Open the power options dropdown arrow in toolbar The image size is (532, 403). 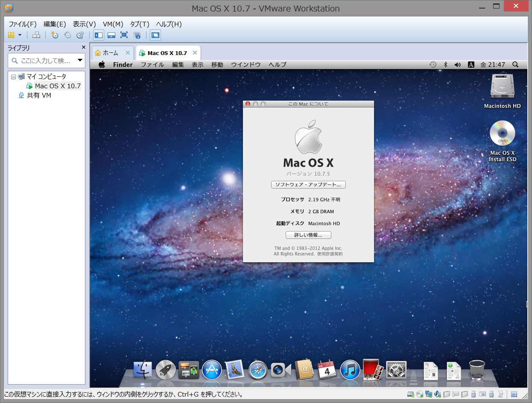point(20,35)
